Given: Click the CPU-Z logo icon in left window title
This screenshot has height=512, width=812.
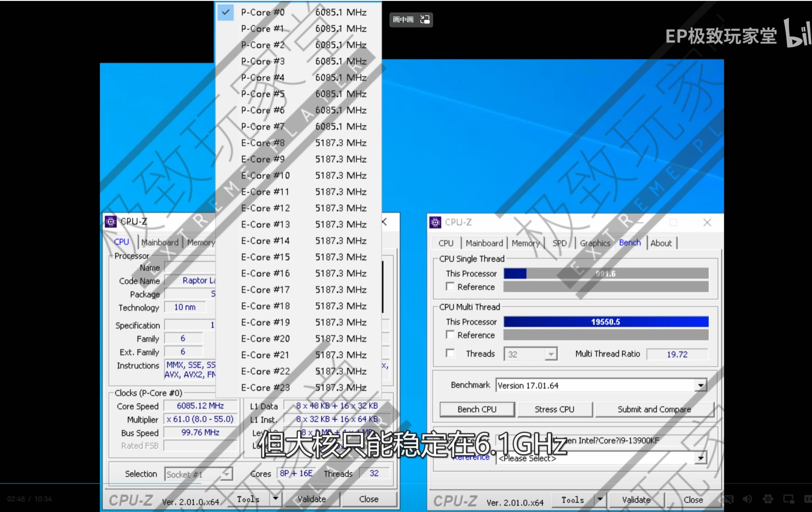Looking at the screenshot, I should click(111, 222).
